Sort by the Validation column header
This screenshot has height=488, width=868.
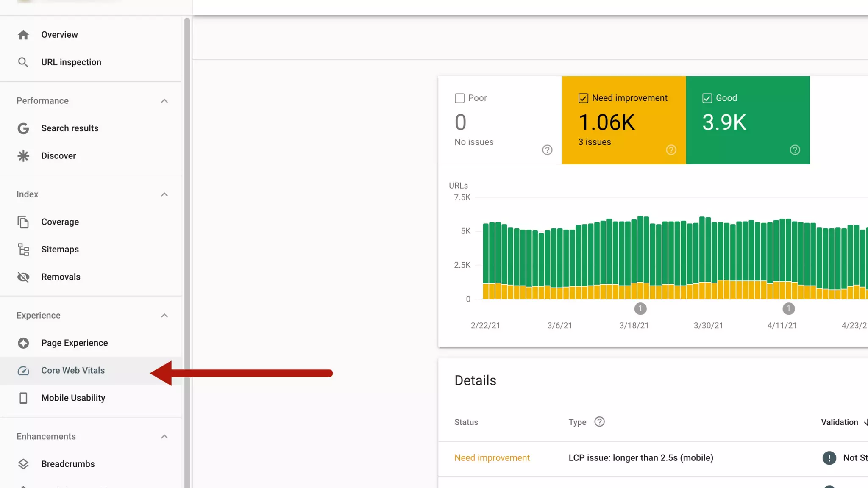[x=839, y=422]
